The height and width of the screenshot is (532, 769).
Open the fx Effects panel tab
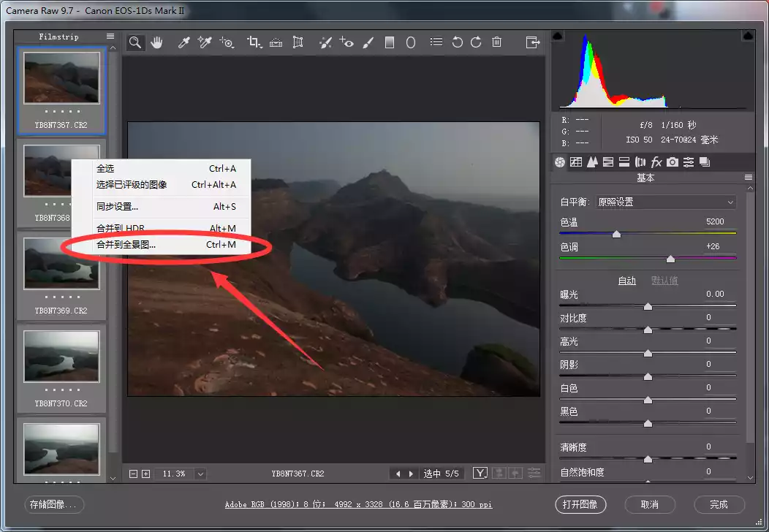(656, 162)
